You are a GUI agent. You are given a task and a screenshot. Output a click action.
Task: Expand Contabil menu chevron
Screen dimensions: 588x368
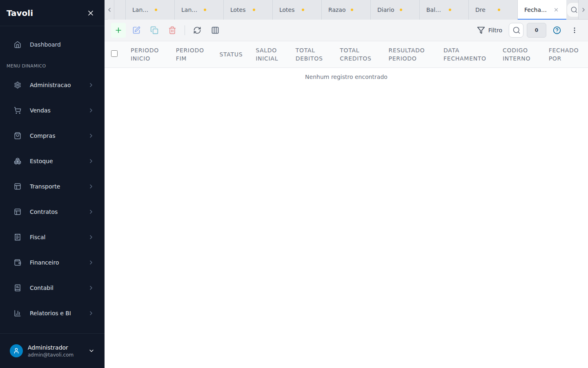91,288
